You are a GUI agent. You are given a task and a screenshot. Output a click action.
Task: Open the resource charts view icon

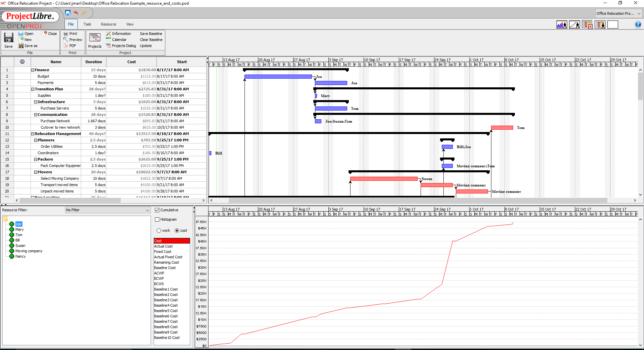tap(575, 25)
